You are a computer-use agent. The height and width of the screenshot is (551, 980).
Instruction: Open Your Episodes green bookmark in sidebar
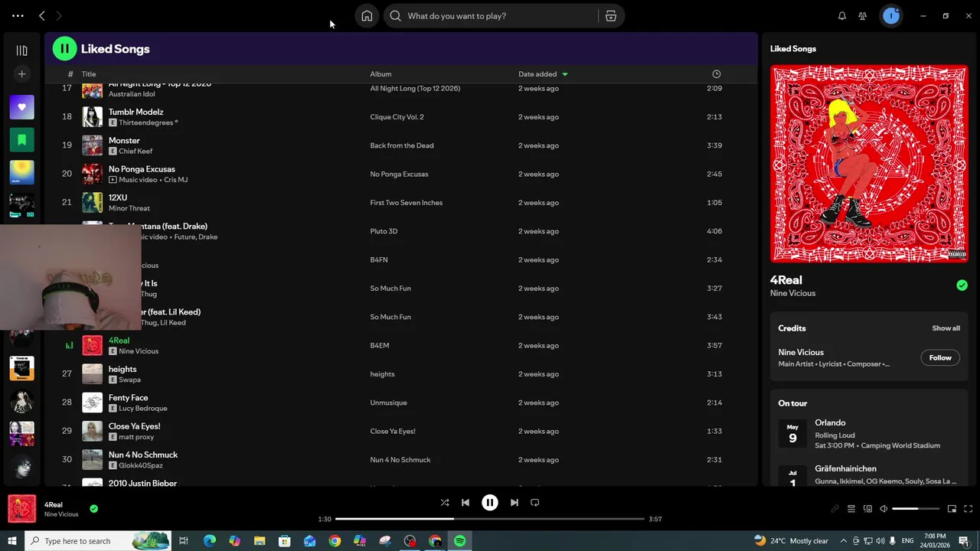click(x=21, y=140)
